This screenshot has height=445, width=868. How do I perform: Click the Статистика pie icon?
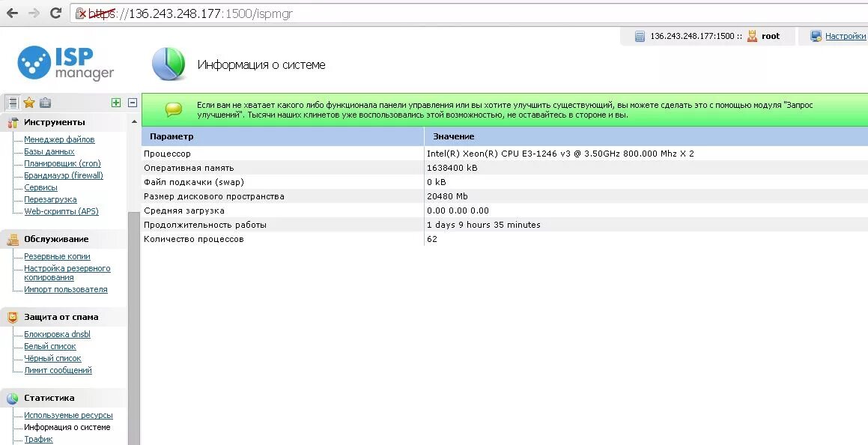coord(13,398)
